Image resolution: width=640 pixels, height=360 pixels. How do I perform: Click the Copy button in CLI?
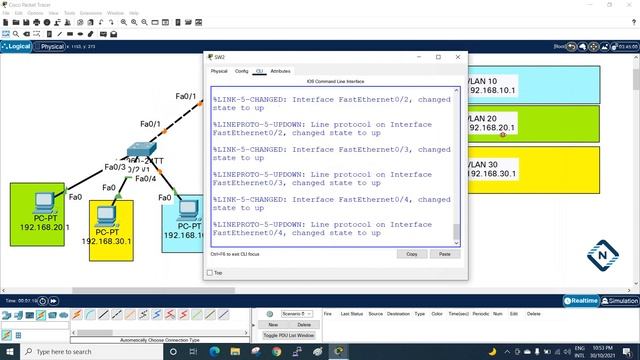[x=412, y=254]
